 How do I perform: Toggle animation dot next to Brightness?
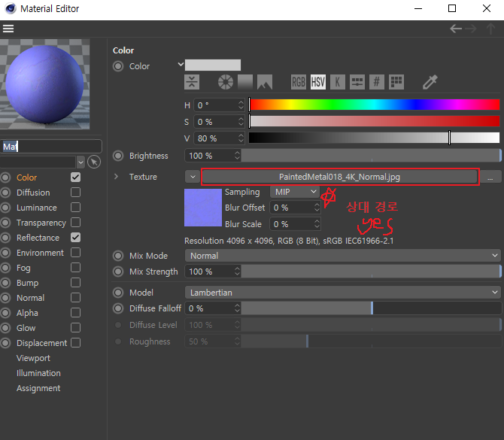118,156
